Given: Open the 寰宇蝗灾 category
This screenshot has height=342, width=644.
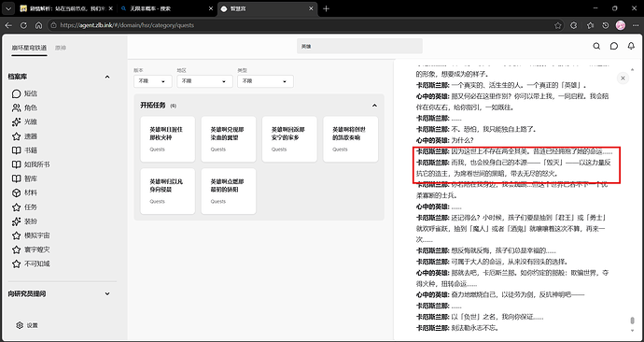Looking at the screenshot, I should [x=31, y=249].
